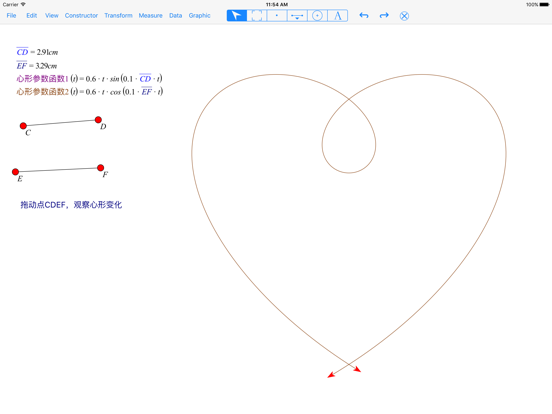Open the Edit menu
This screenshot has width=552, height=414.
click(32, 15)
